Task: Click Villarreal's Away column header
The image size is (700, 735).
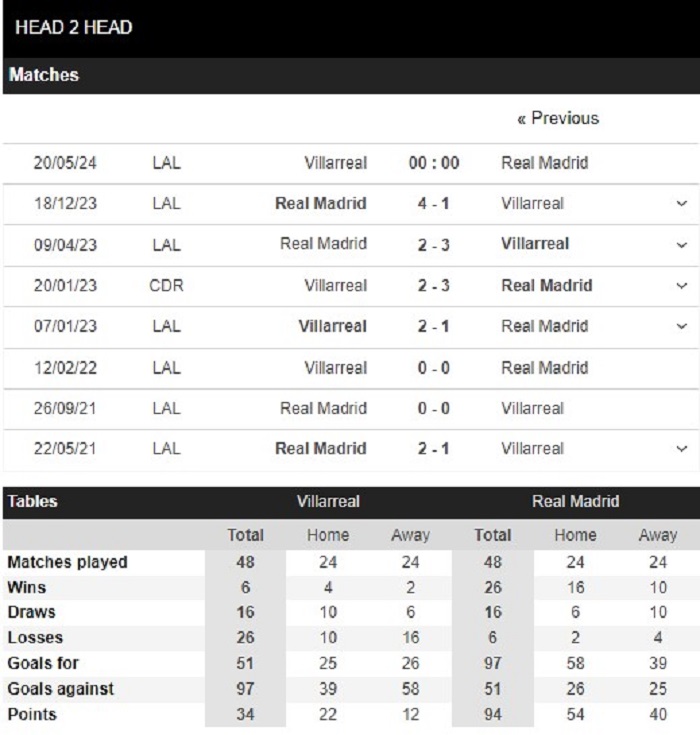Action: [x=410, y=535]
